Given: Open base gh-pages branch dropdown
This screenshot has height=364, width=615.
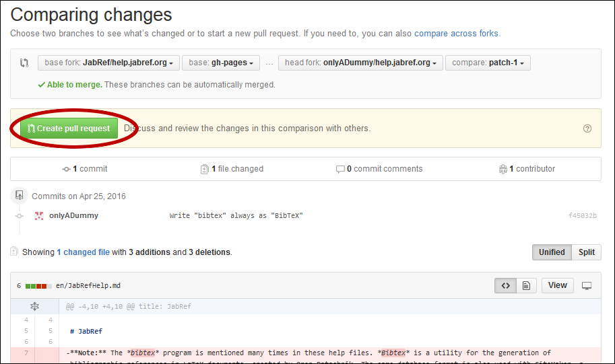Looking at the screenshot, I should [x=220, y=63].
